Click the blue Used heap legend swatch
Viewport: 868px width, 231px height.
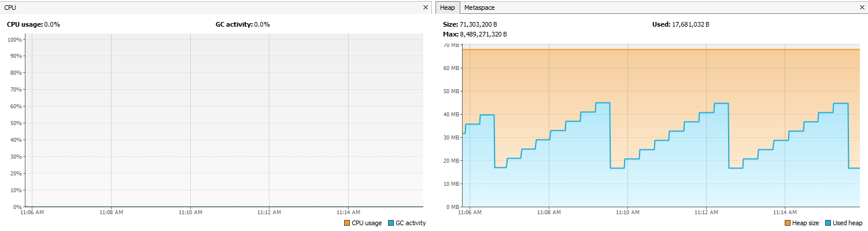click(827, 223)
